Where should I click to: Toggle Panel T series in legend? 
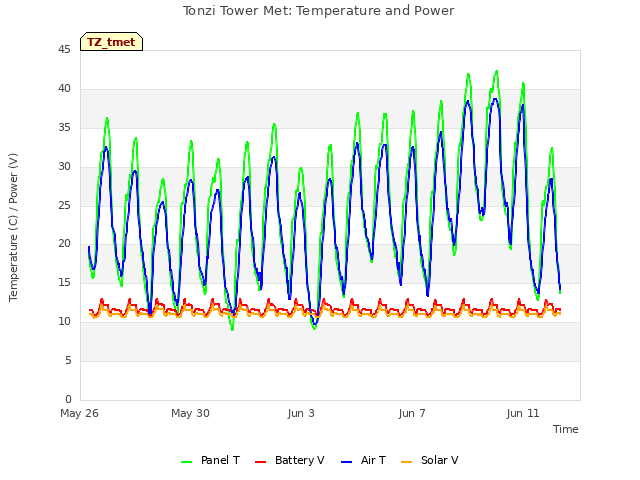210,460
